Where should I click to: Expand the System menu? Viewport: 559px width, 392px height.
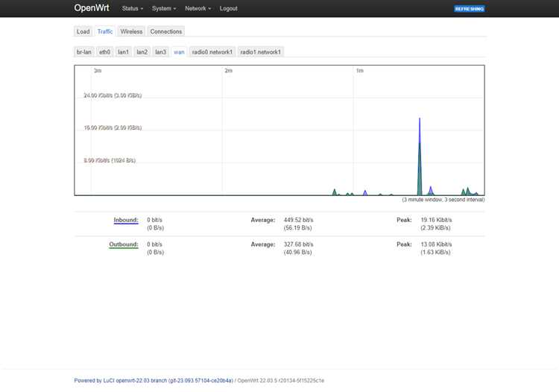point(164,8)
